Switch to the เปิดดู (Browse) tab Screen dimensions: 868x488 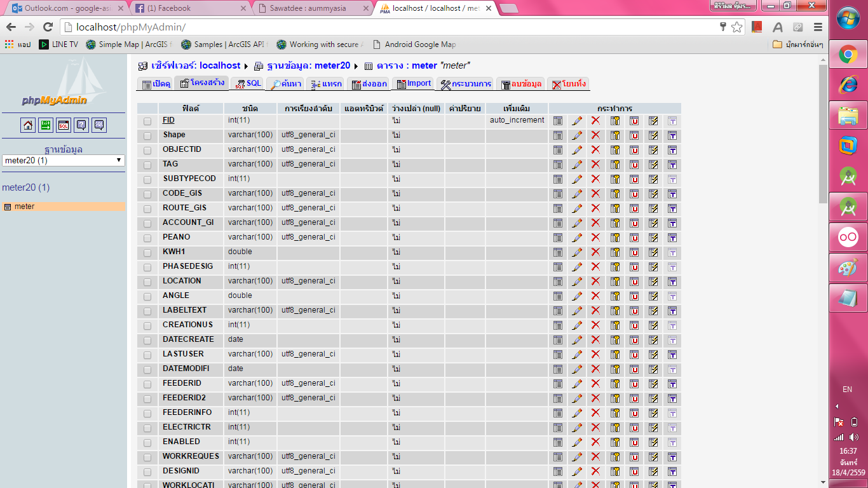pos(156,84)
